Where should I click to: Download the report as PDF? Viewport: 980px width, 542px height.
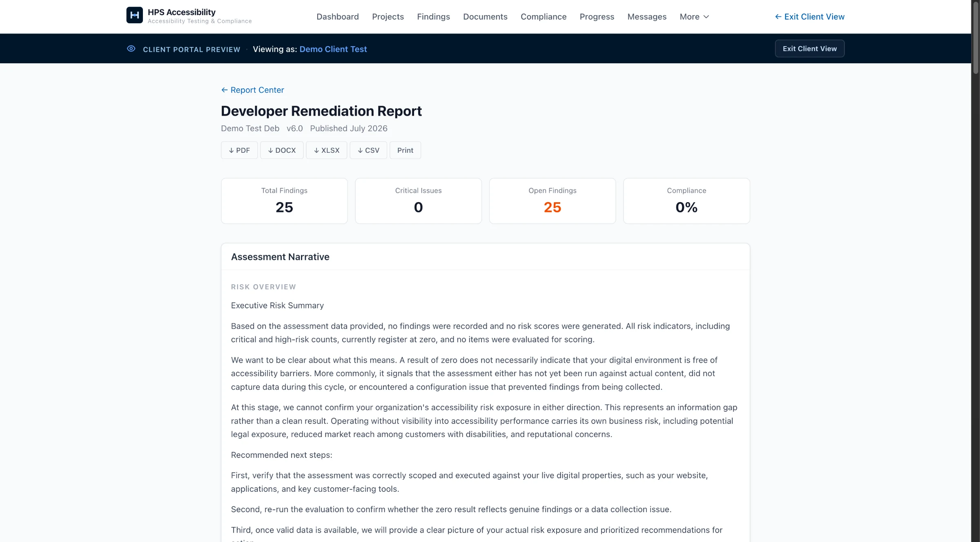tap(239, 150)
